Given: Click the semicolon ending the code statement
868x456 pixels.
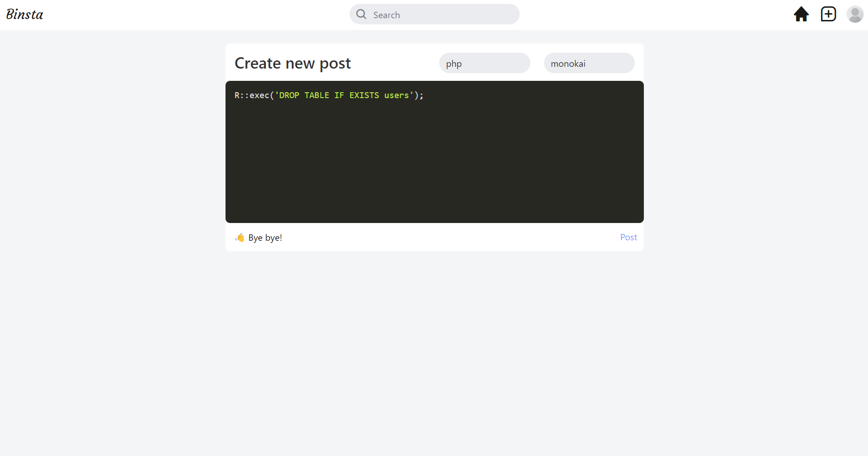Looking at the screenshot, I should click(x=422, y=95).
